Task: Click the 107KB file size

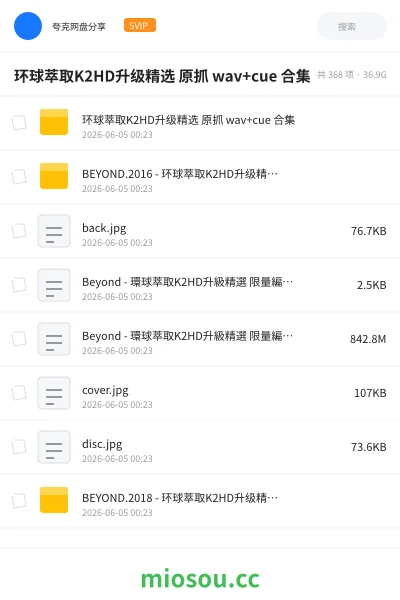Action: 370,393
